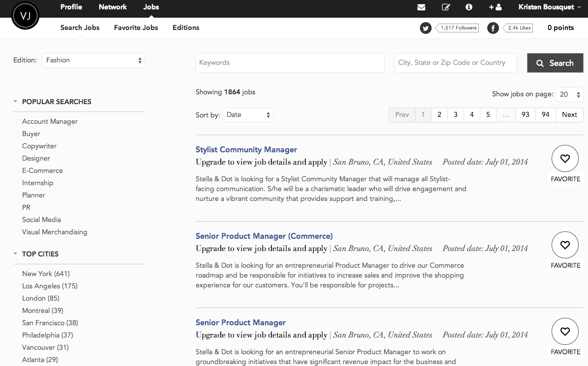
Task: Open the Sort by Date dropdown
Action: 248,115
